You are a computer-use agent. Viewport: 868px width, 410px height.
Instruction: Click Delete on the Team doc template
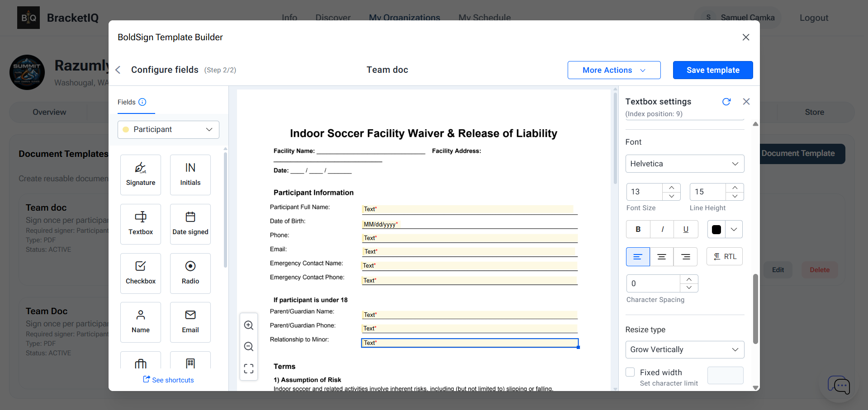pyautogui.click(x=820, y=270)
